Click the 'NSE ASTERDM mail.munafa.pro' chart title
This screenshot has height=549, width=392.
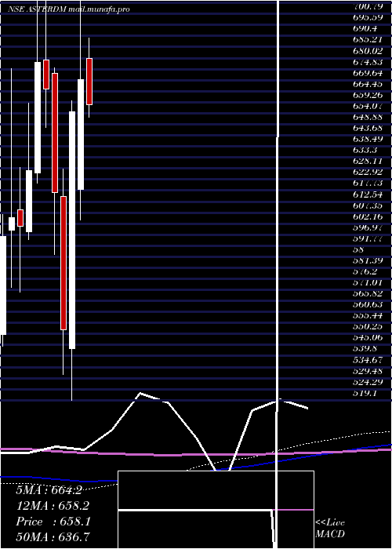point(69,9)
